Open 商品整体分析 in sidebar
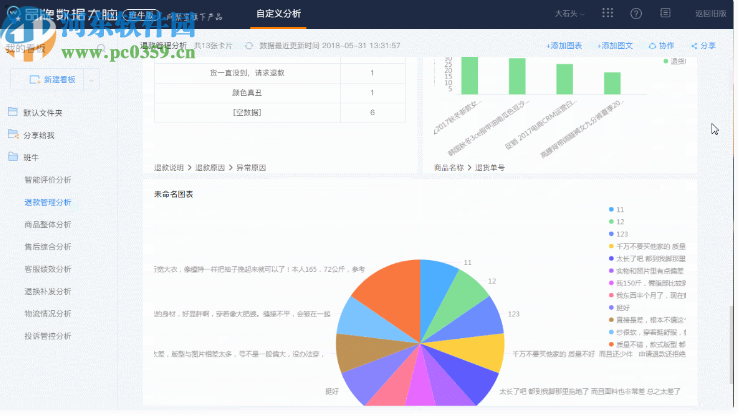Viewport: 738px width, 419px height. [x=48, y=225]
